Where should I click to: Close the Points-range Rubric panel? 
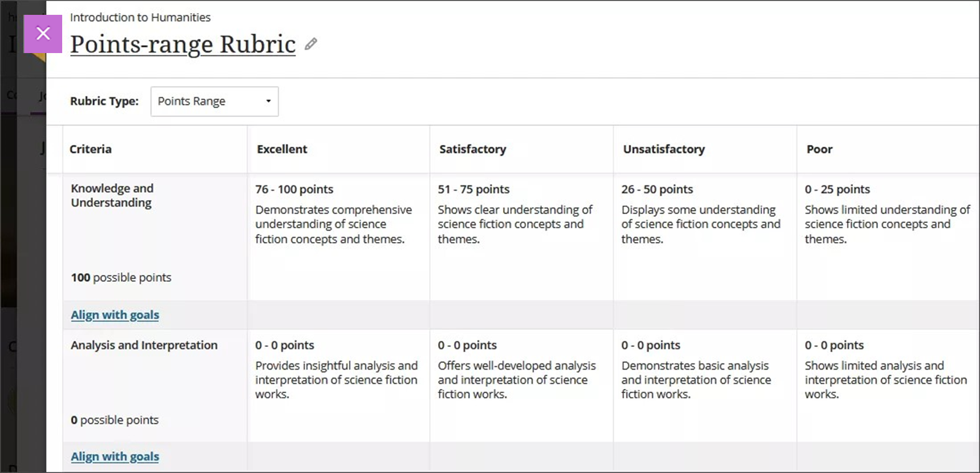(x=43, y=34)
